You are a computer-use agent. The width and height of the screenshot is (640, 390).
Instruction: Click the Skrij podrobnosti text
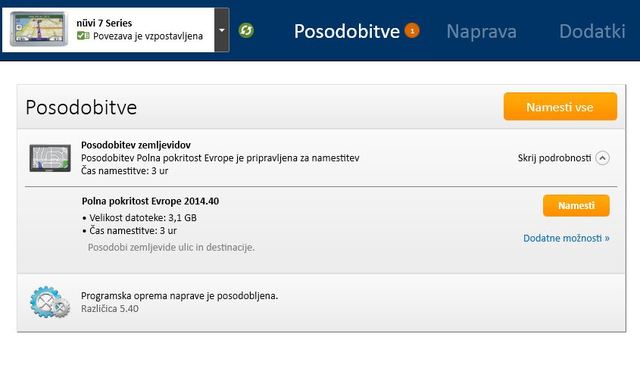[554, 158]
